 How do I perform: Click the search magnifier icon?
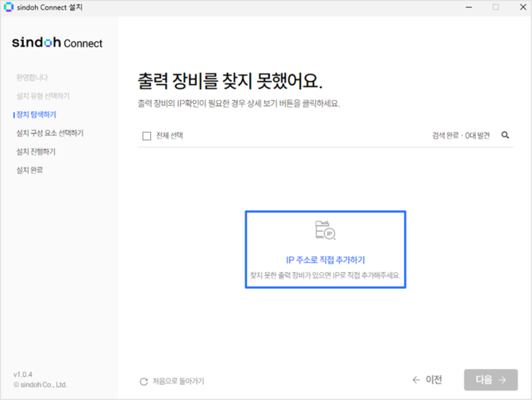point(505,135)
